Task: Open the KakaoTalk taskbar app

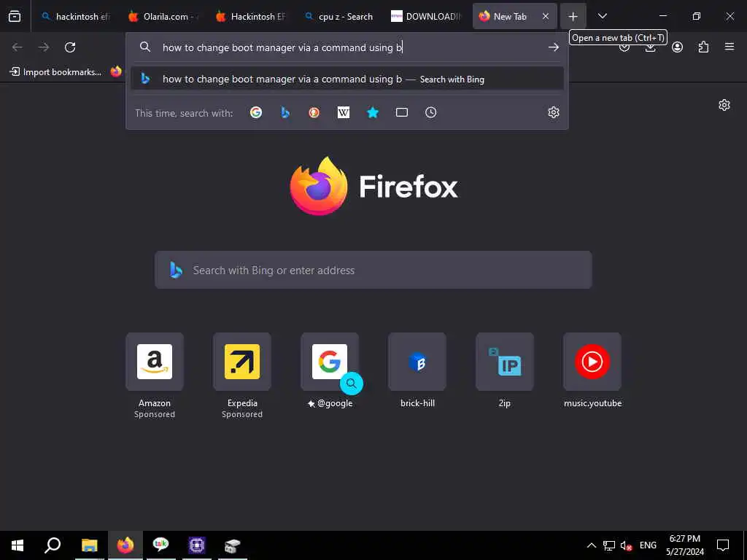Action: (x=161, y=545)
